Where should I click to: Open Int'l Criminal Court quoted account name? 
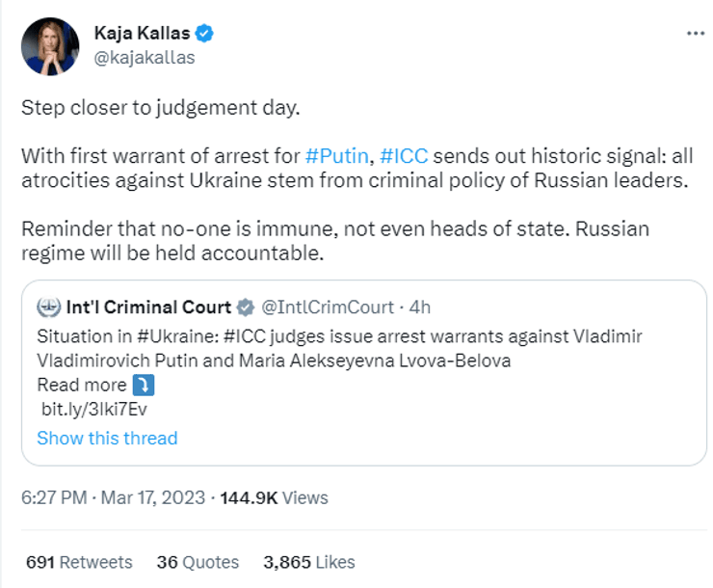coord(149,307)
